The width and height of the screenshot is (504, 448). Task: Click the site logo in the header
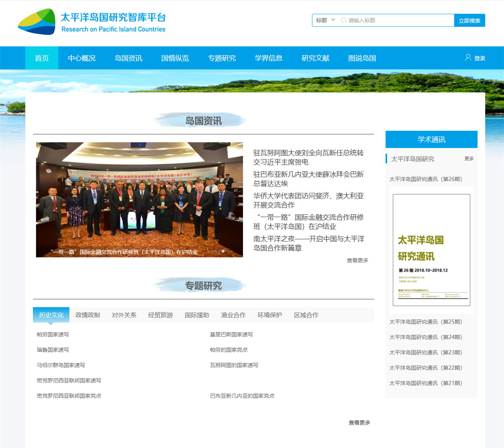pos(37,22)
